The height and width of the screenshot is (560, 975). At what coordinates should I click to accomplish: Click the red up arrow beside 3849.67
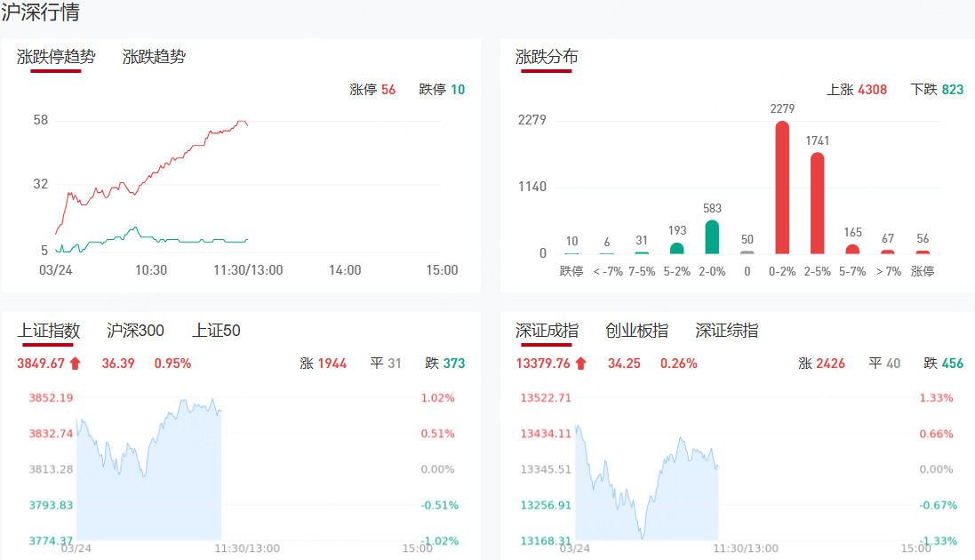(x=75, y=363)
